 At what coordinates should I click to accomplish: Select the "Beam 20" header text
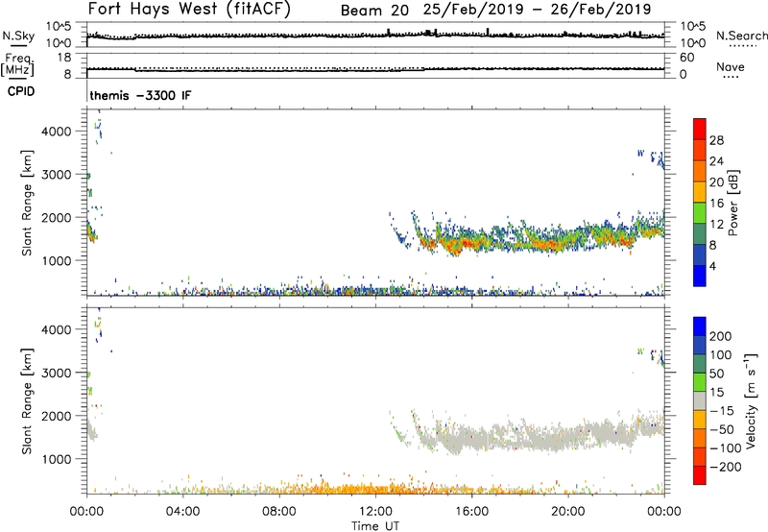click(x=374, y=11)
